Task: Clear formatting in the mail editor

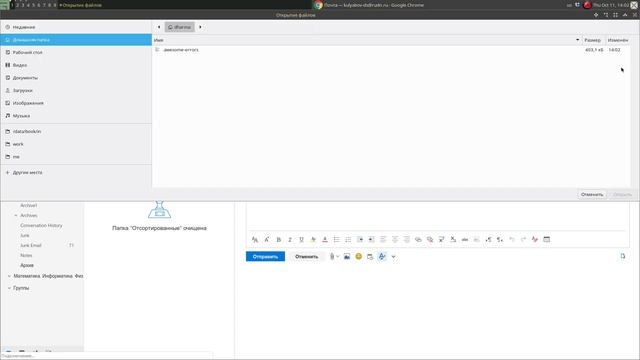Action: click(535, 240)
